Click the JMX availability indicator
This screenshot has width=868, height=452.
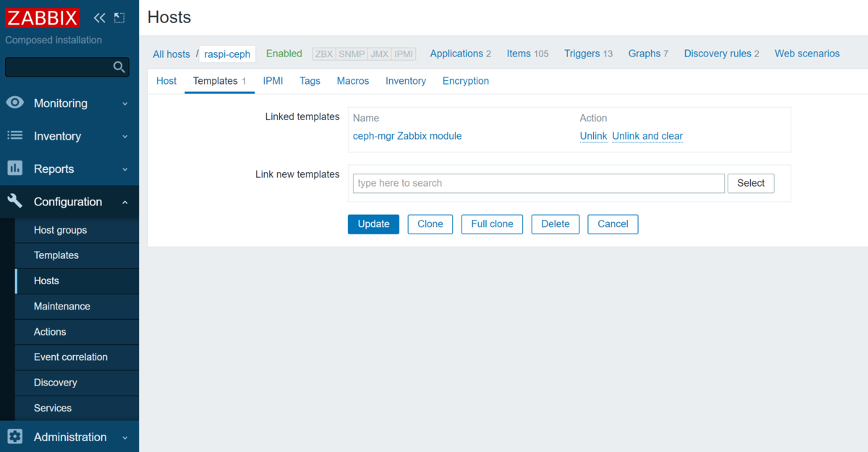(379, 54)
